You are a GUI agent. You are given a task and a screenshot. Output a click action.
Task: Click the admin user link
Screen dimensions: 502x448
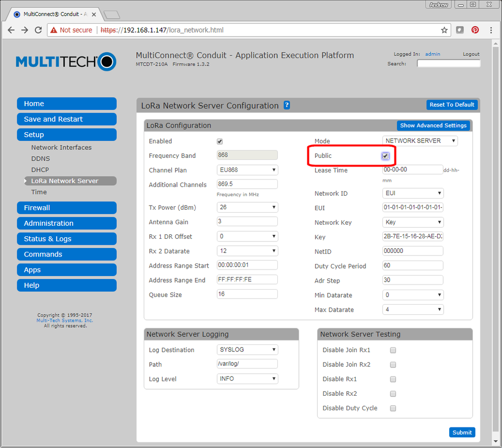pos(433,54)
